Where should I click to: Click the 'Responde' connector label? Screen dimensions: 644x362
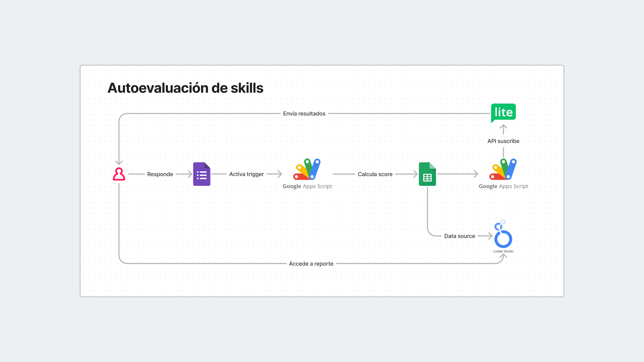coord(160,174)
